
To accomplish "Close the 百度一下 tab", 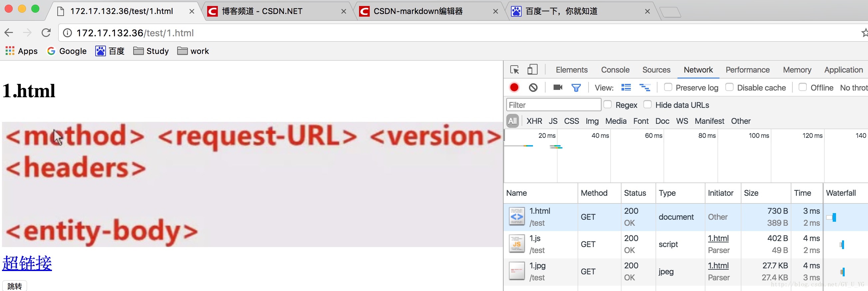I will pos(647,11).
